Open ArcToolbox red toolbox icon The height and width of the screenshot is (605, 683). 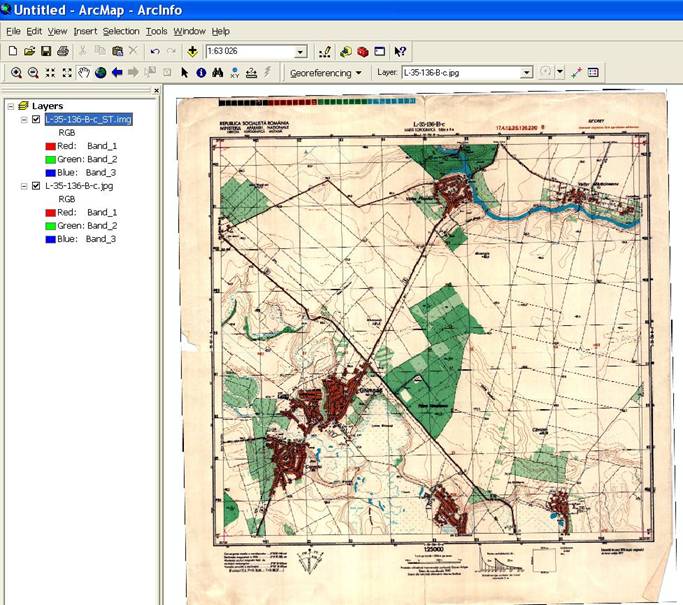pyautogui.click(x=363, y=51)
